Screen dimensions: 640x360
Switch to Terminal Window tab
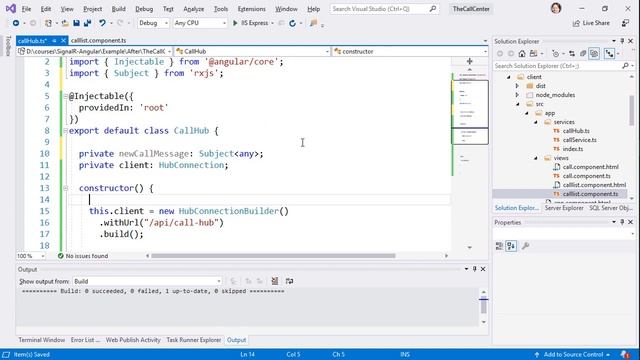pyautogui.click(x=42, y=340)
